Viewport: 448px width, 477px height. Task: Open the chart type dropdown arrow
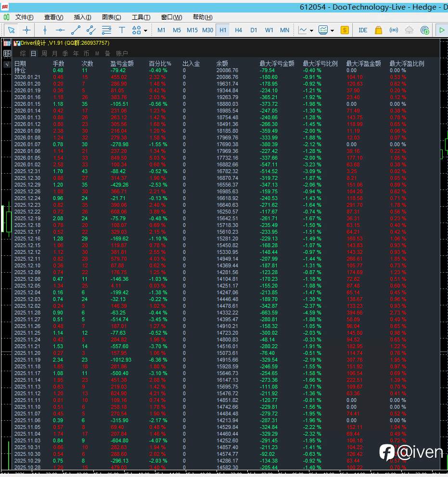pyautogui.click(x=311, y=30)
